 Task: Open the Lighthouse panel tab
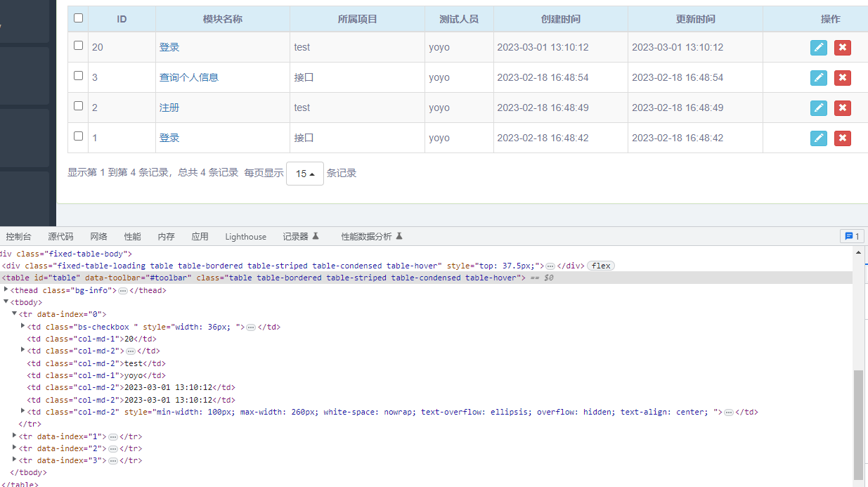click(245, 236)
